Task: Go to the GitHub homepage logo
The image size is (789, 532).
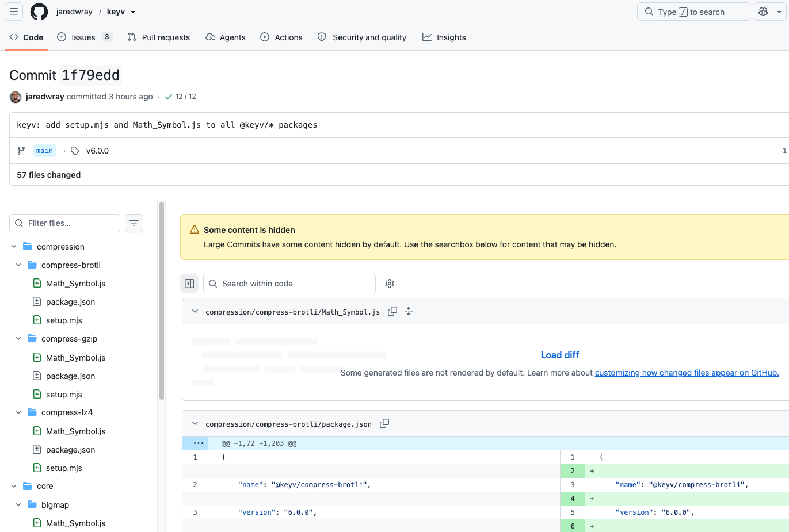Action: click(x=39, y=12)
